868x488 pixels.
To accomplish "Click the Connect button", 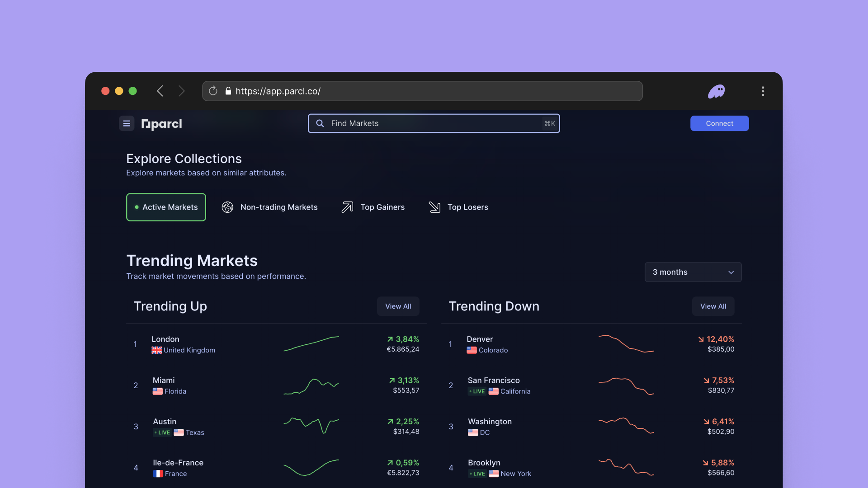I will point(719,123).
